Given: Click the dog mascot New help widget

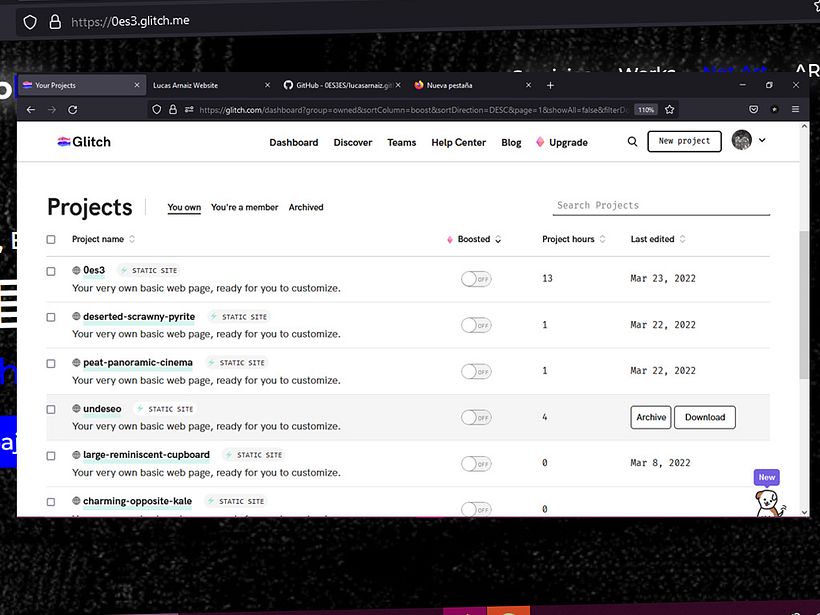Looking at the screenshot, I should click(769, 494).
